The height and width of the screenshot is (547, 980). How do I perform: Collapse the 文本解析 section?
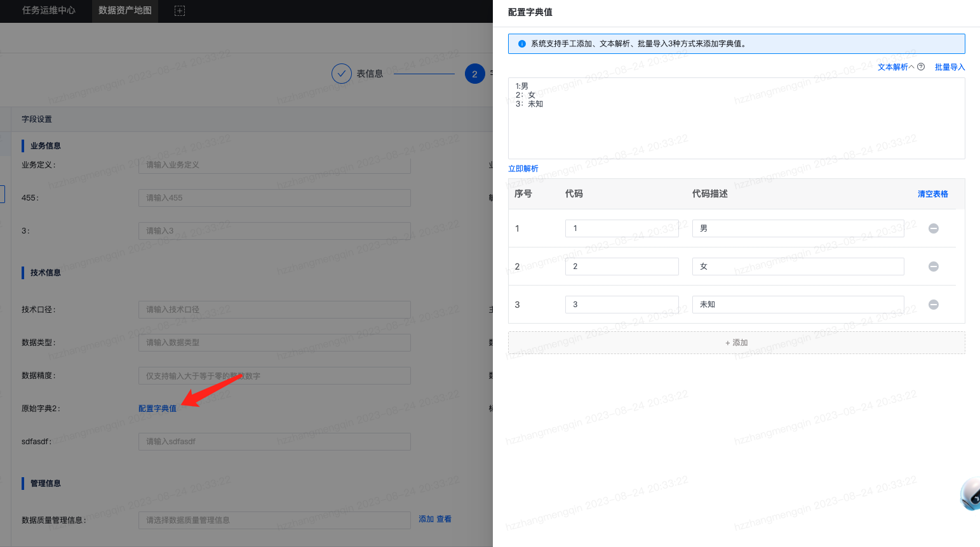(x=896, y=67)
